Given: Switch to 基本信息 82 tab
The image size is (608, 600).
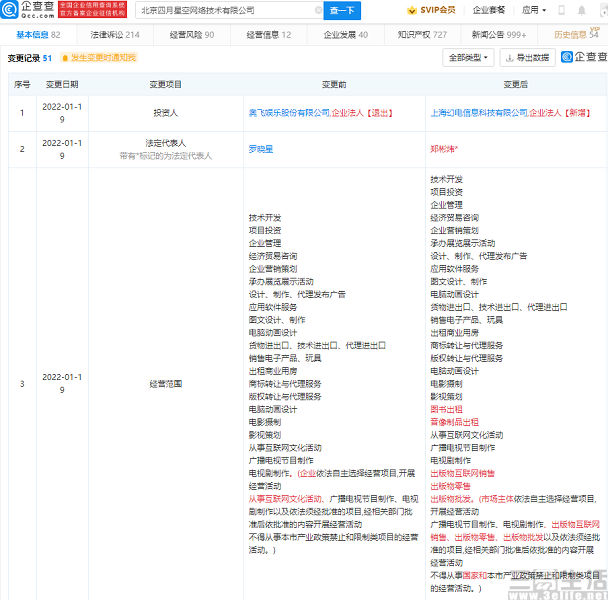Looking at the screenshot, I should (x=38, y=35).
